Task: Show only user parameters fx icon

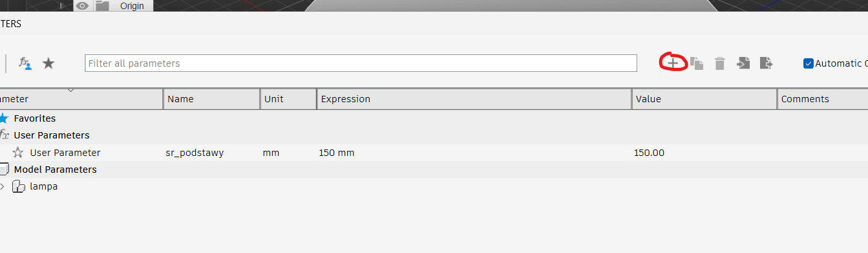Action: click(x=25, y=63)
